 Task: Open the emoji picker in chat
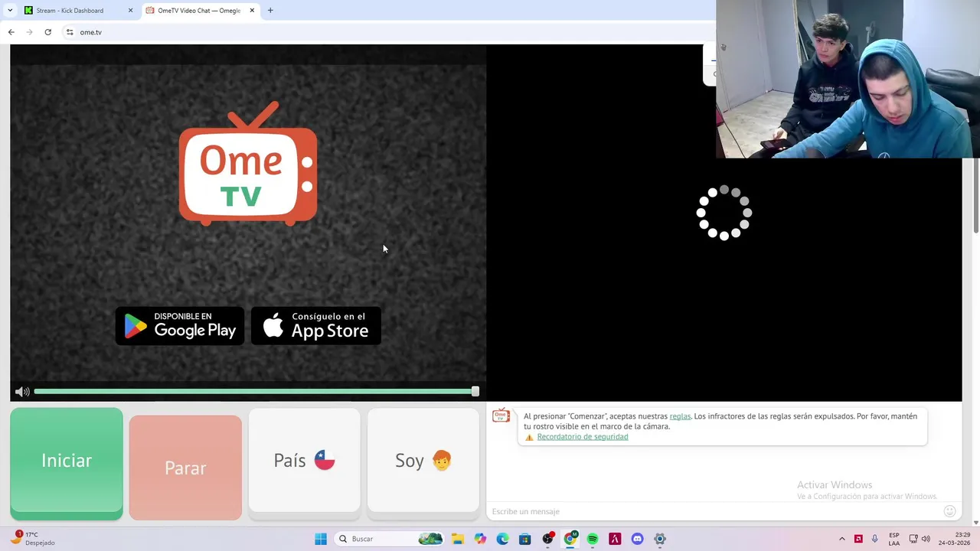949,511
